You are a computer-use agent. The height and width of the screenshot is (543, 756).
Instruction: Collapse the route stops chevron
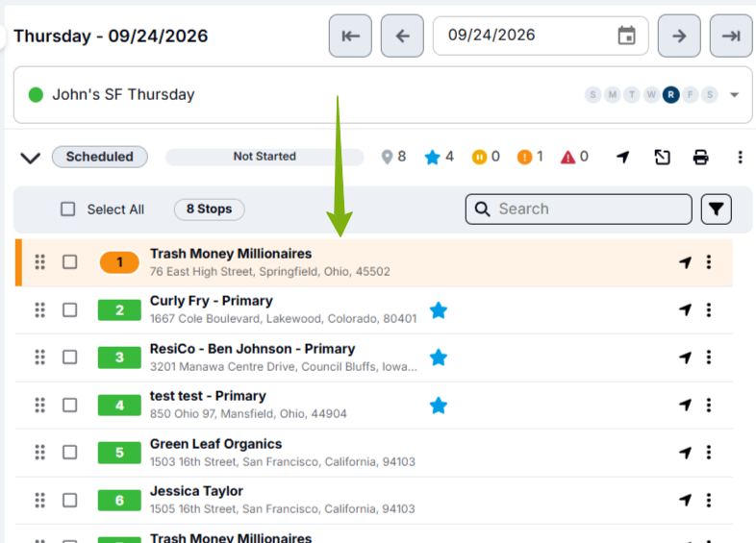tap(31, 158)
